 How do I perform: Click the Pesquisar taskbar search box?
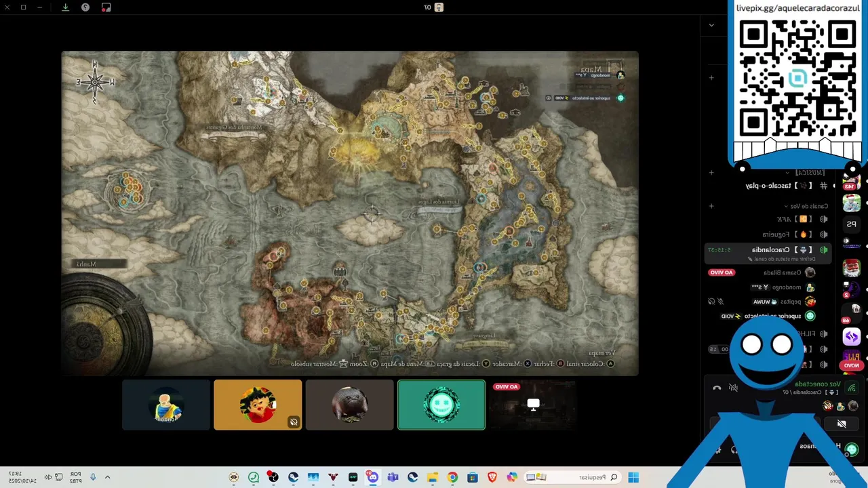tap(573, 477)
